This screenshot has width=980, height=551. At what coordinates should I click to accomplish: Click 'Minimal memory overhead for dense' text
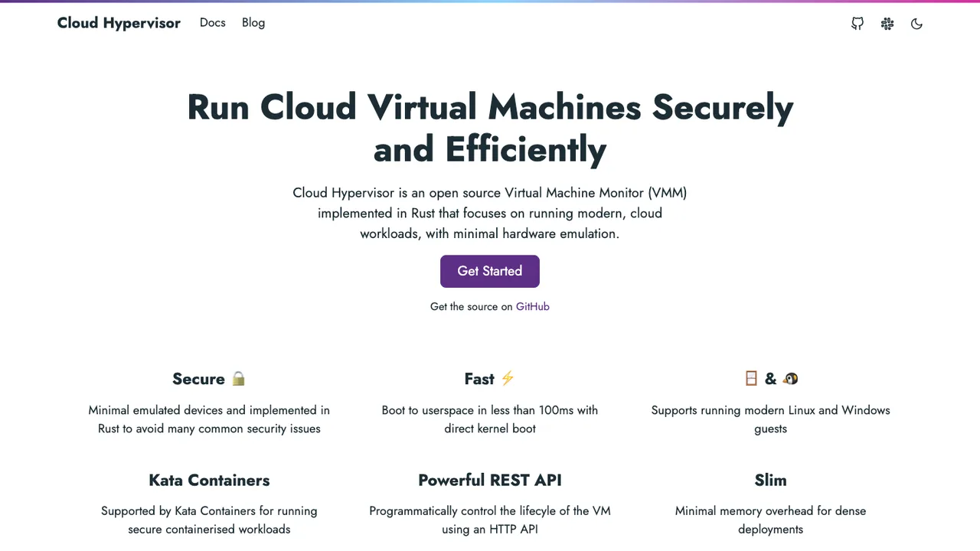click(x=771, y=511)
